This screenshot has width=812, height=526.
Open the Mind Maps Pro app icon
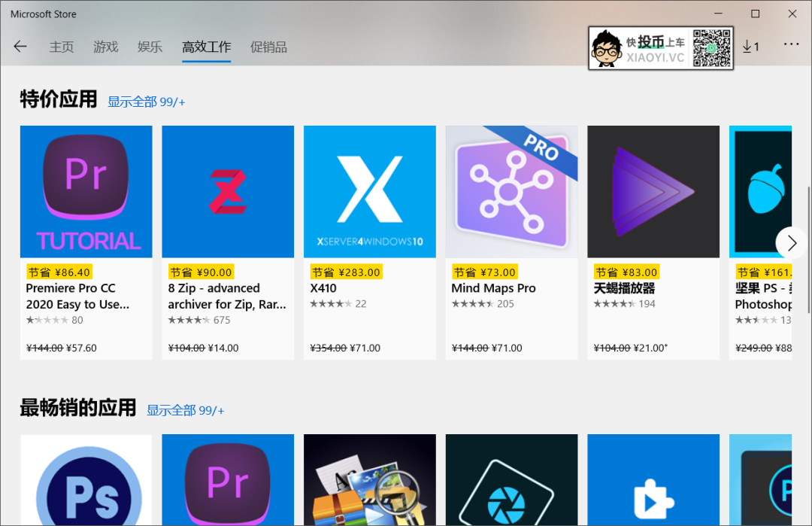pyautogui.click(x=511, y=191)
